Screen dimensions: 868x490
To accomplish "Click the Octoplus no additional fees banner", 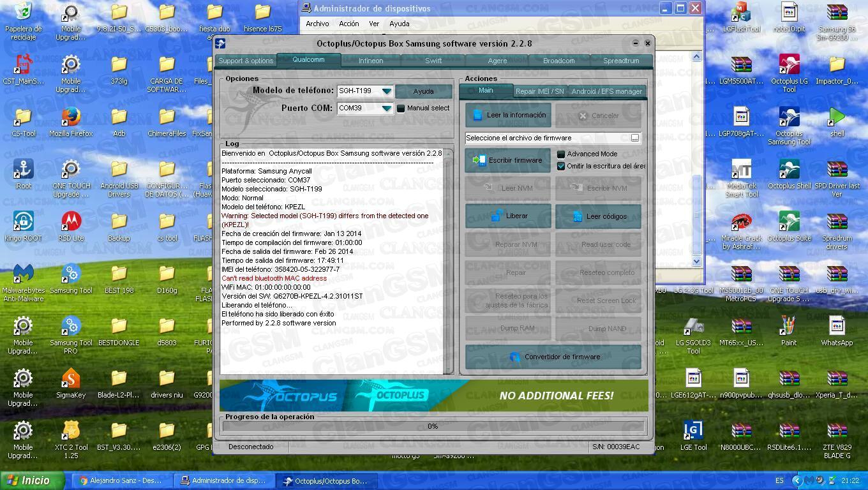I will tap(433, 396).
